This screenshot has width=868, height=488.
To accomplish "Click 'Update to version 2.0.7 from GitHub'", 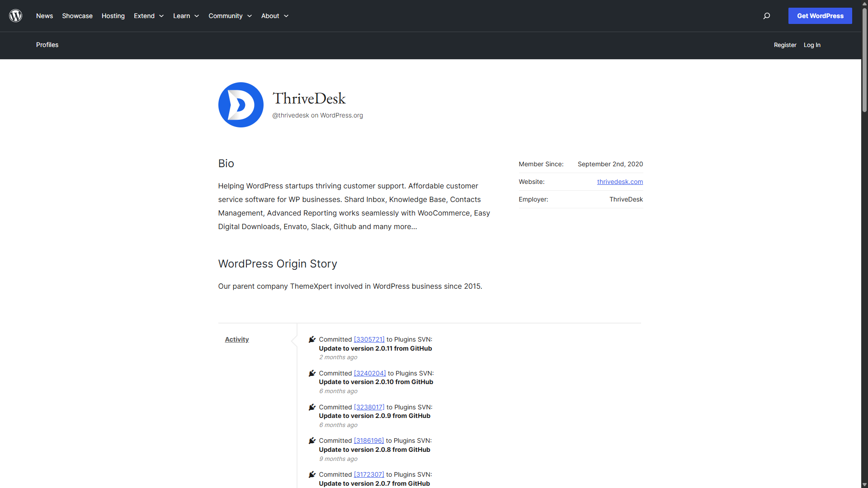I will coord(374,483).
